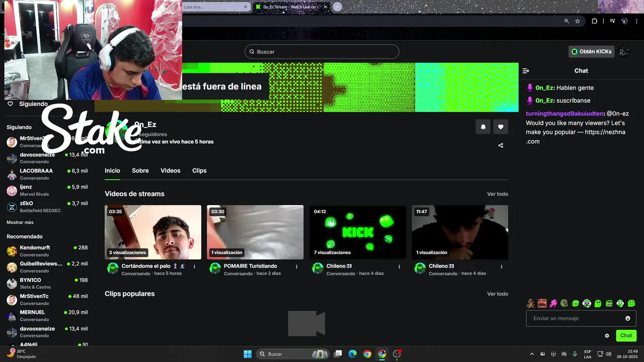
Task: Click the notification bell on 0n_Ez channel
Action: point(483,127)
